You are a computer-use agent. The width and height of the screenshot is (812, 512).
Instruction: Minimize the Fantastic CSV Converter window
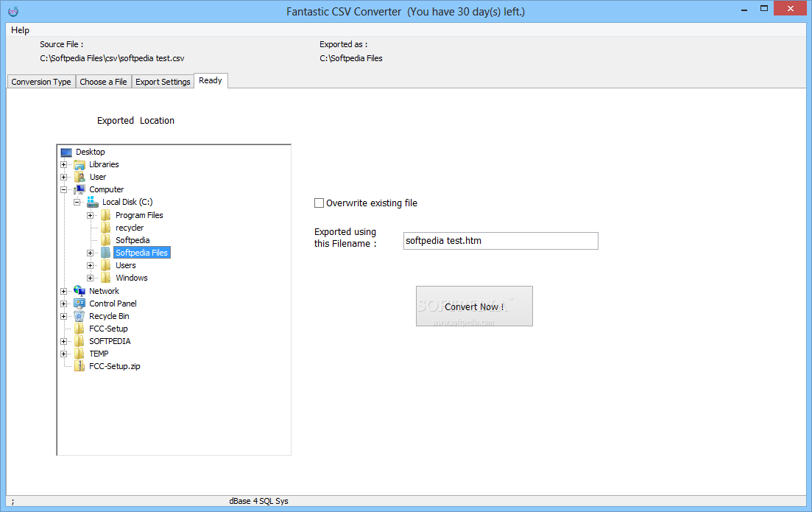pos(744,10)
